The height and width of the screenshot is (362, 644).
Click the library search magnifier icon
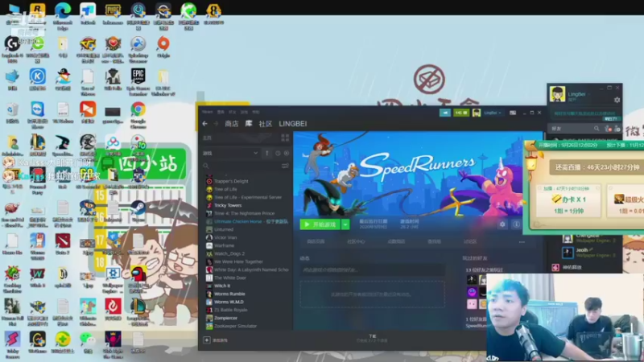(206, 166)
